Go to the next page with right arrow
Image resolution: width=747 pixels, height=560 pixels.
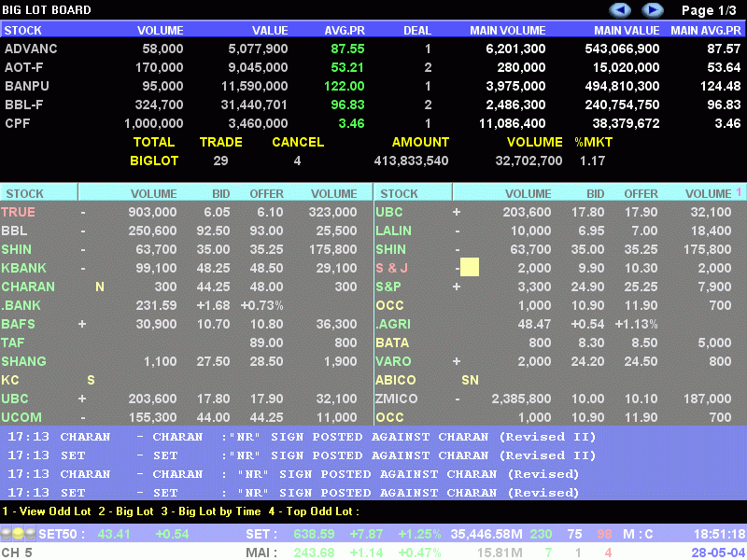point(652,10)
